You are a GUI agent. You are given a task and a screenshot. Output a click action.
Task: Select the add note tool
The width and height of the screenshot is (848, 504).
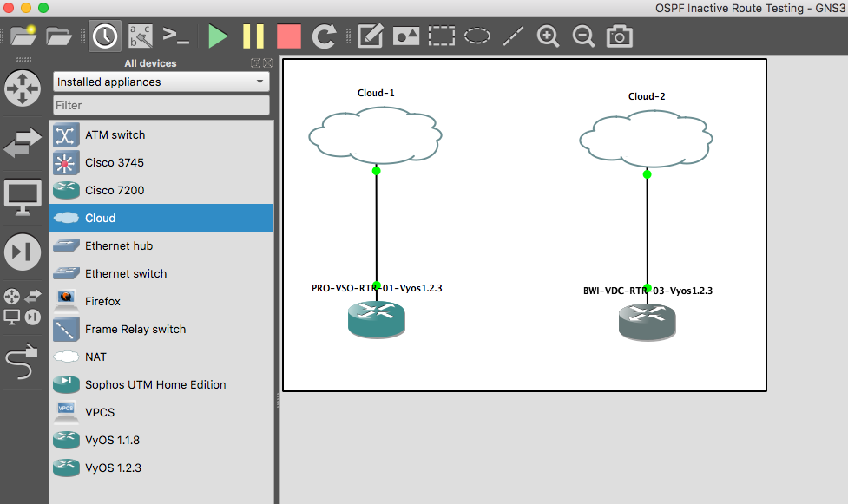[371, 36]
